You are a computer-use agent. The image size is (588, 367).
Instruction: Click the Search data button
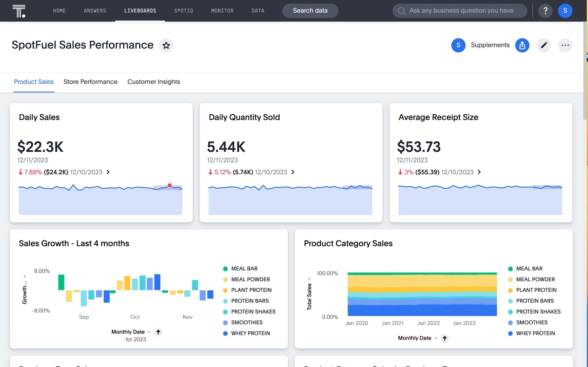point(310,11)
